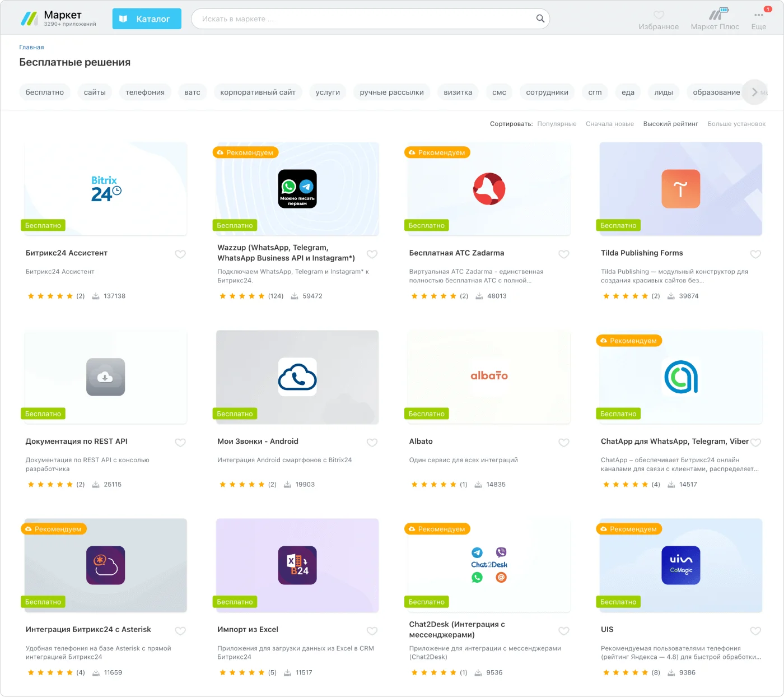The image size is (784, 697).
Task: Toggle favorite heart for UIS app
Action: pyautogui.click(x=755, y=631)
